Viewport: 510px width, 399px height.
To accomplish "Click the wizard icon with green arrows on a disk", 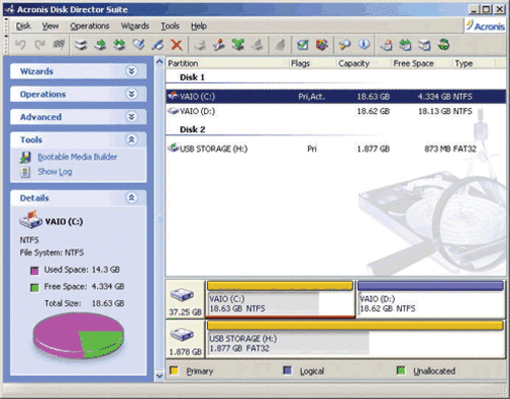I will click(x=405, y=45).
